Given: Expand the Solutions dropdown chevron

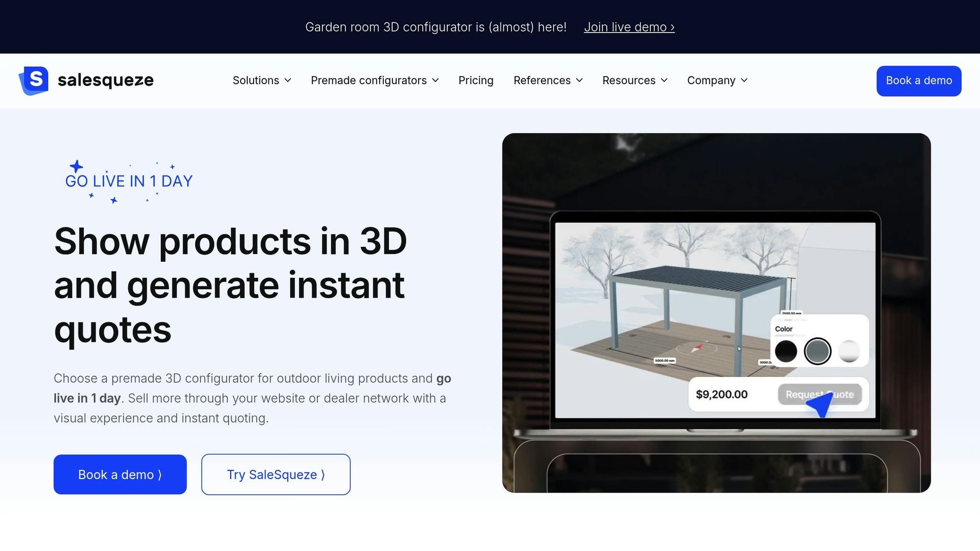Looking at the screenshot, I should coord(288,80).
